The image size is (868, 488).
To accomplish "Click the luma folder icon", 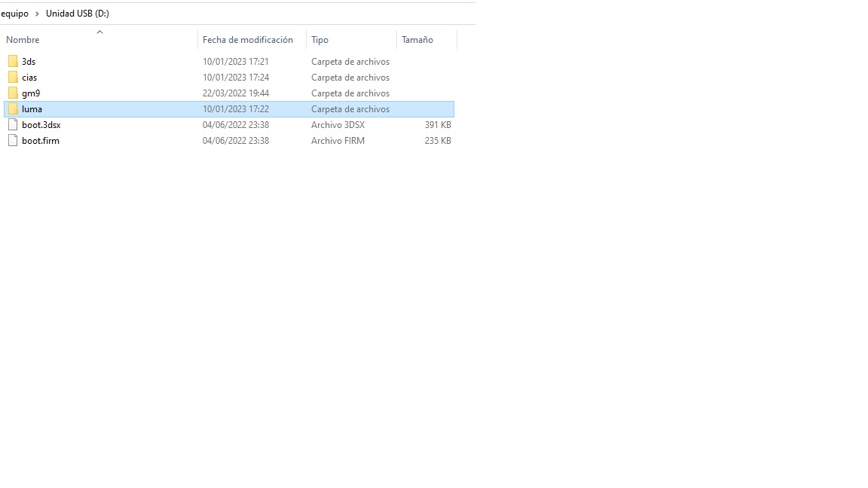I will point(13,109).
